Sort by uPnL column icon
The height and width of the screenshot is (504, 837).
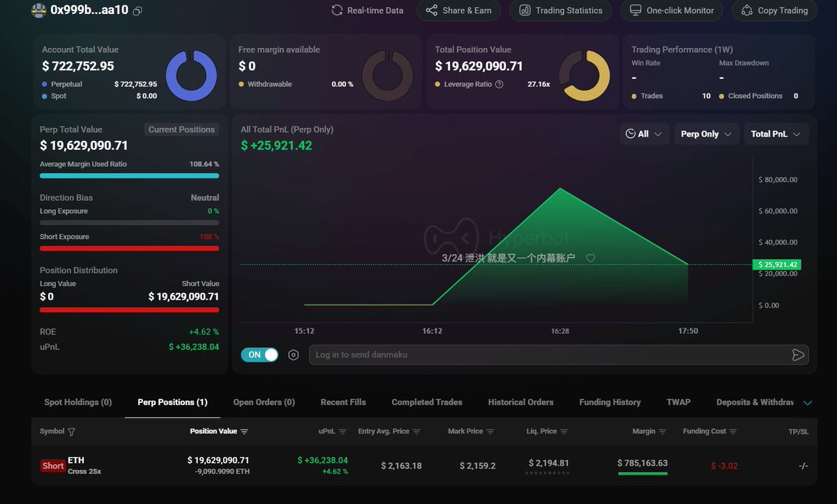pyautogui.click(x=342, y=432)
